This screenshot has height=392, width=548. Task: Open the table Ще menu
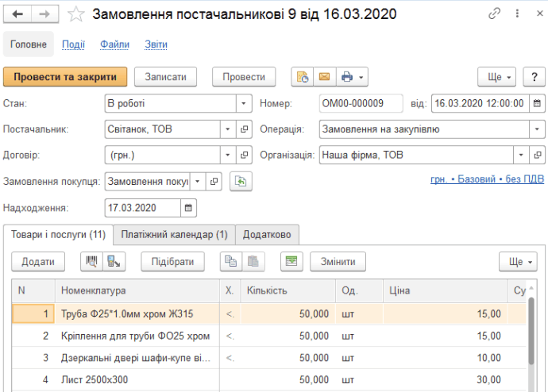(518, 261)
